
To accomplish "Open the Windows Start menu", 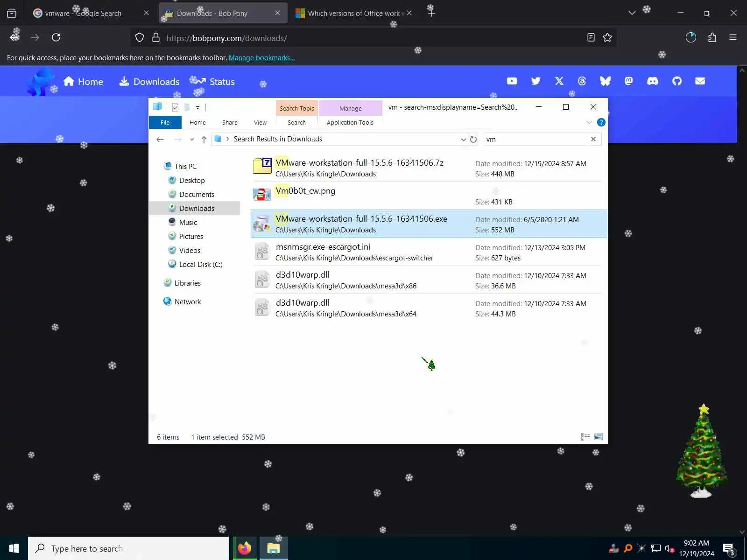I will click(x=14, y=548).
